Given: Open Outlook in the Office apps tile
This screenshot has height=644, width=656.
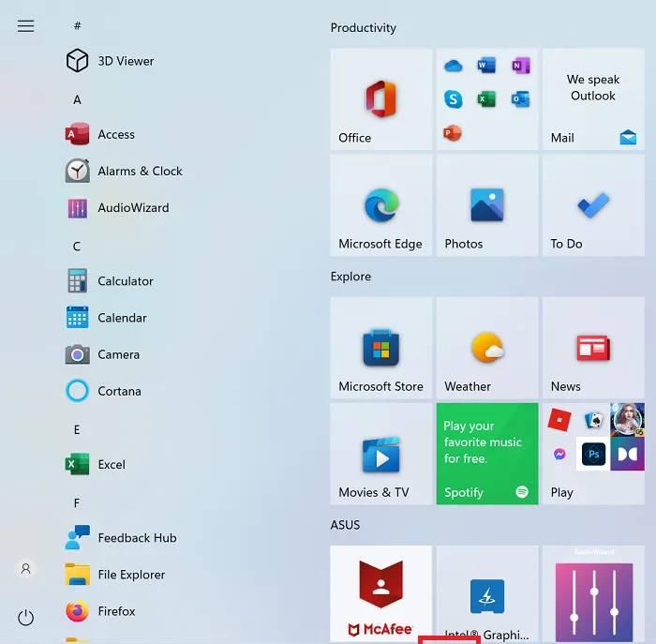Looking at the screenshot, I should point(520,99).
